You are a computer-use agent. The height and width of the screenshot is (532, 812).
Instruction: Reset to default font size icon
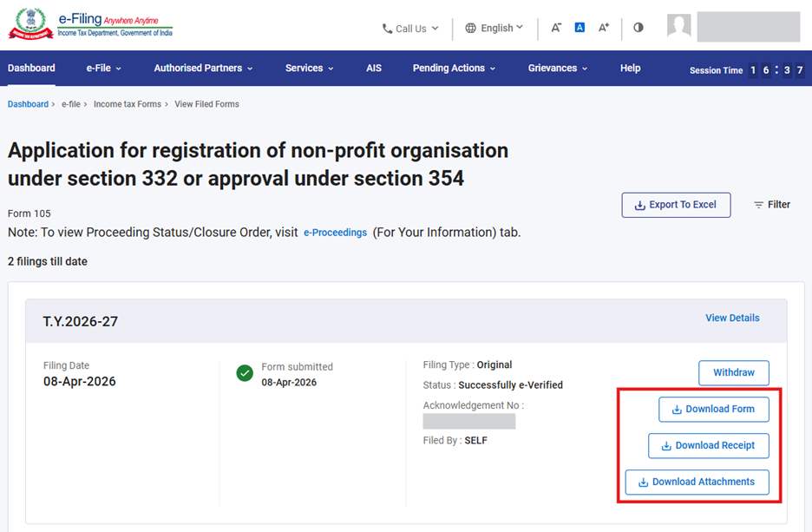(580, 28)
